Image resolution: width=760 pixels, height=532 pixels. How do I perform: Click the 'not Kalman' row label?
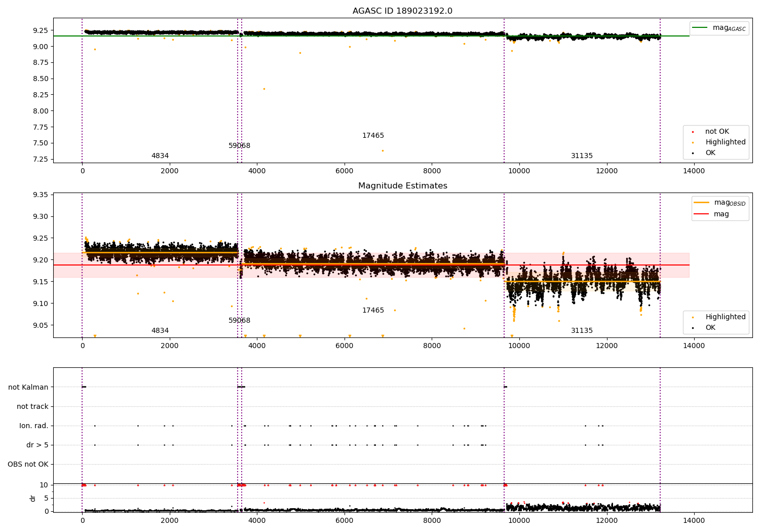point(28,388)
